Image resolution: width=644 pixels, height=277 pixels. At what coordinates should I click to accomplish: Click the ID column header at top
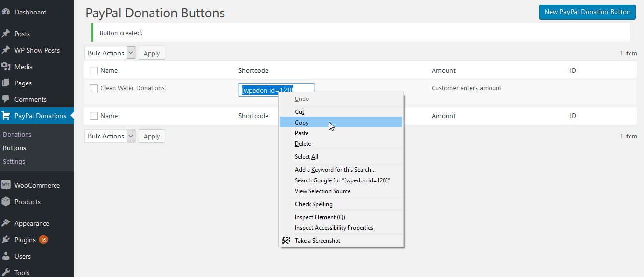click(573, 71)
